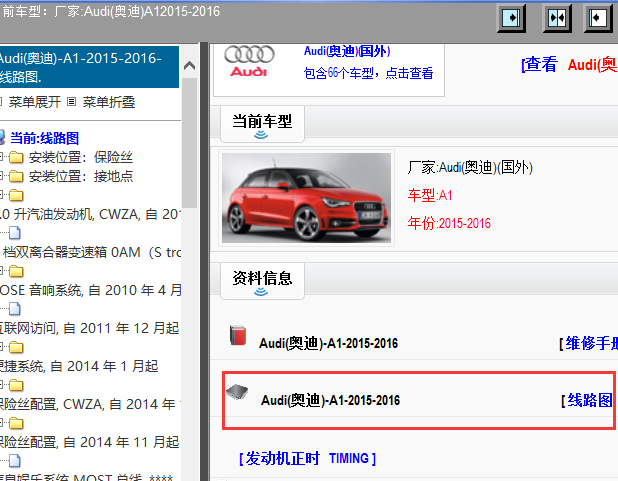
Task: Click the gray chip icon next to the wiring diagram entry
Action: (237, 392)
